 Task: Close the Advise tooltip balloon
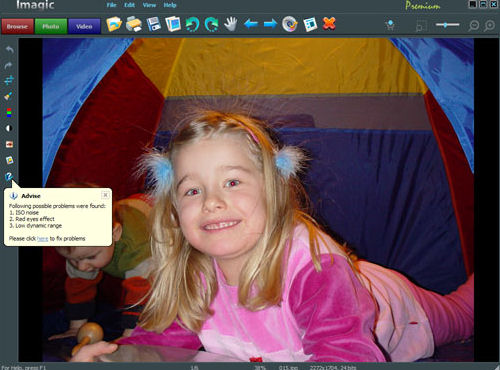[105, 195]
